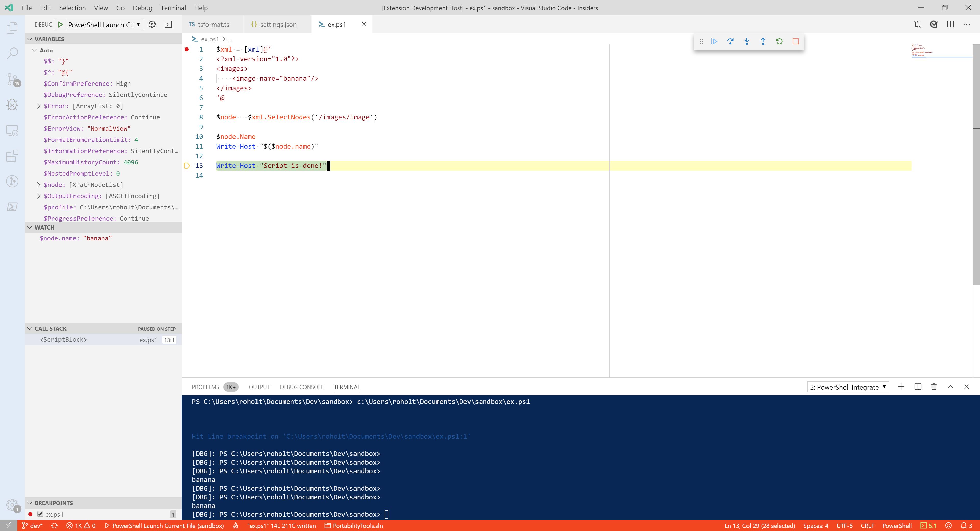Image resolution: width=980 pixels, height=531 pixels.
Task: Open the Extensions view icon
Action: (12, 156)
